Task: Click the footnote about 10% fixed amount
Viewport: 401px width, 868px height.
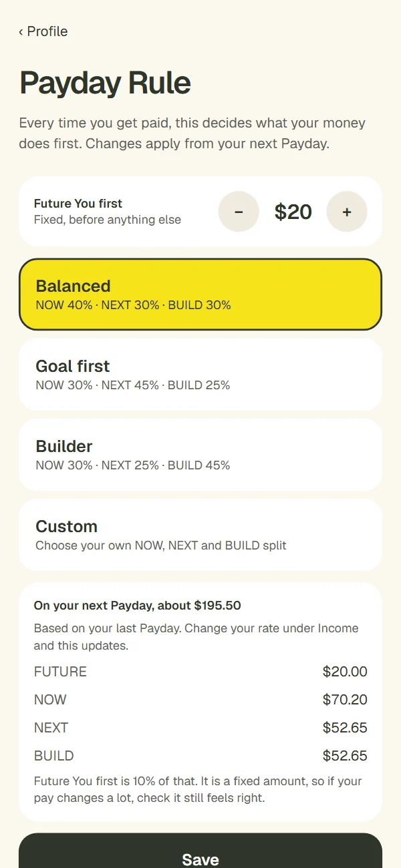Action: [x=198, y=789]
